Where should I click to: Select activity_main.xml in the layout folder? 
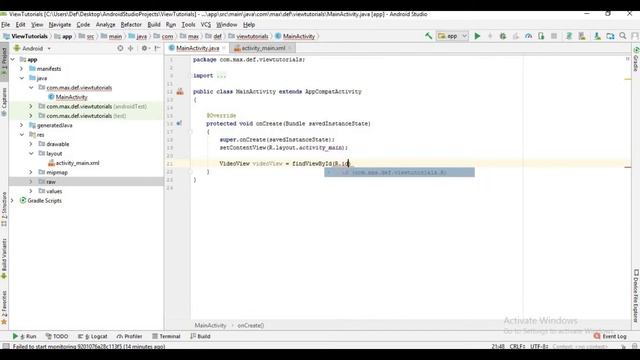pyautogui.click(x=77, y=163)
